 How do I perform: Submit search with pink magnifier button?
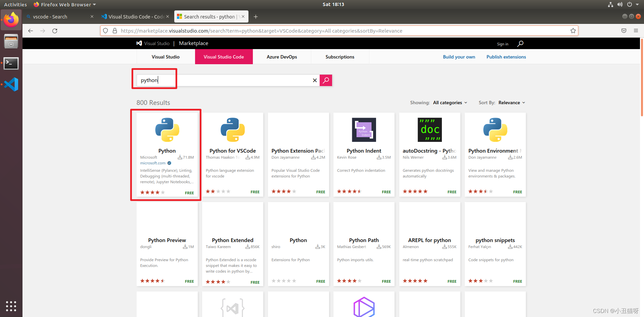(326, 80)
